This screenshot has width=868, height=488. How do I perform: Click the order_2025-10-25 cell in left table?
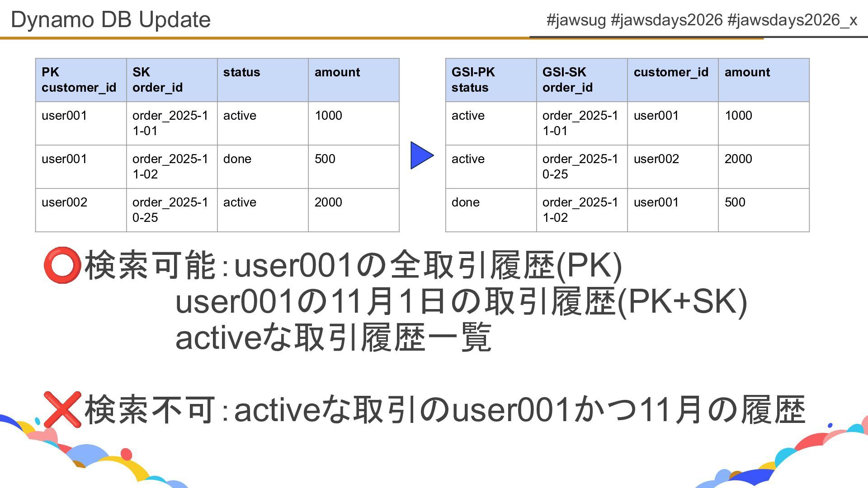pos(171,210)
